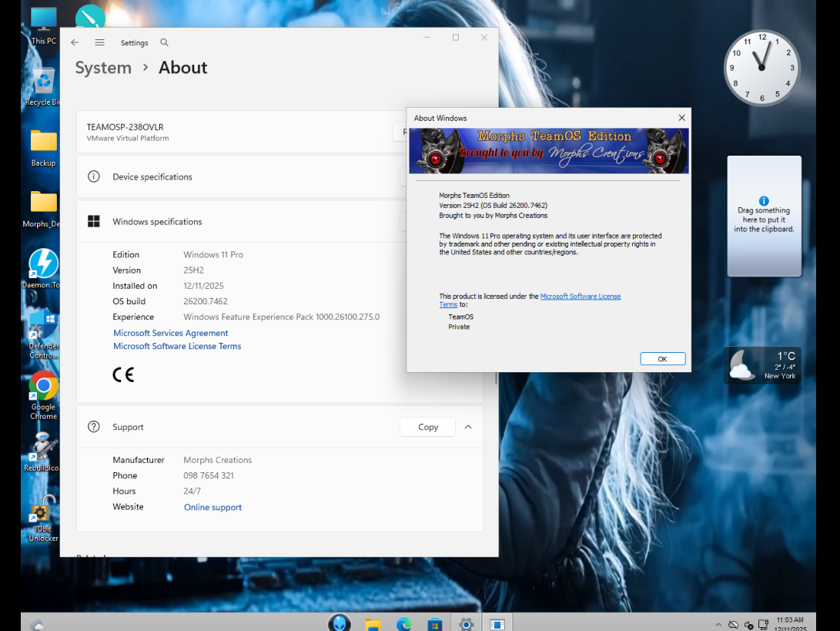Image resolution: width=840 pixels, height=631 pixels.
Task: Click the Version value 25H2
Action: coord(193,270)
